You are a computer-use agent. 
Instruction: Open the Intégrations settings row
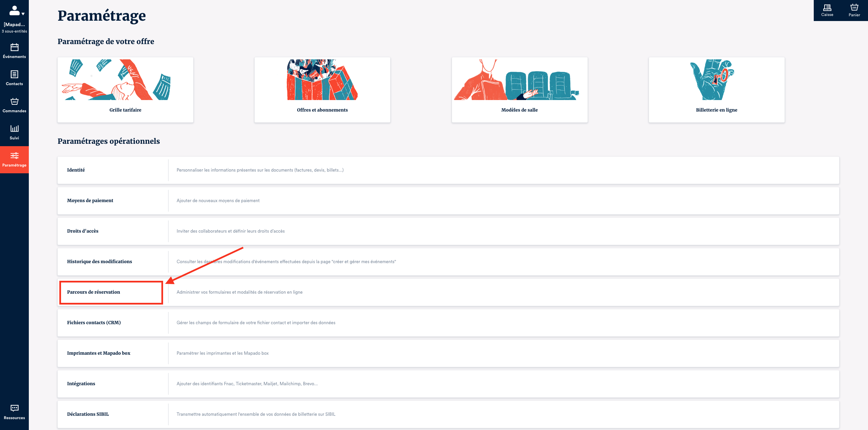pyautogui.click(x=81, y=384)
